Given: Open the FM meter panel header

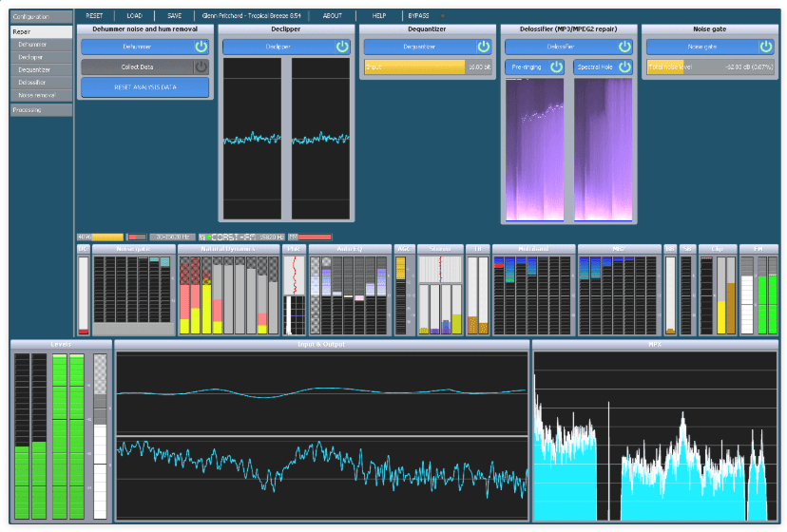Looking at the screenshot, I should 758,249.
